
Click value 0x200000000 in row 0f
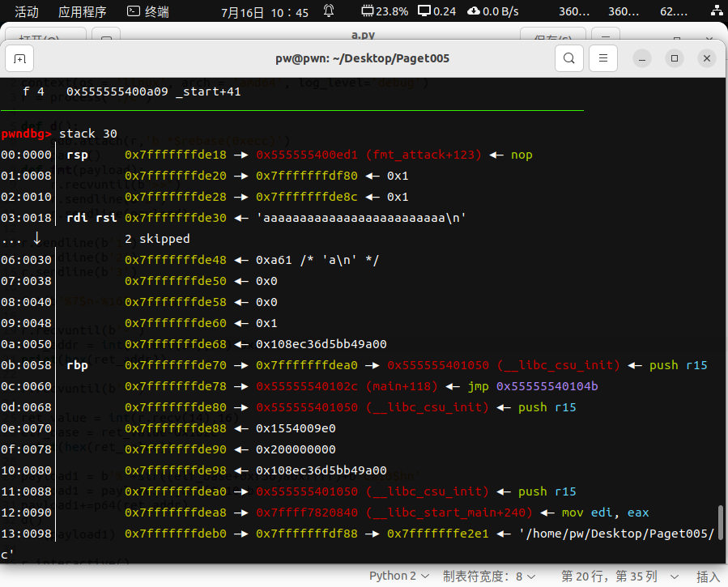296,449
